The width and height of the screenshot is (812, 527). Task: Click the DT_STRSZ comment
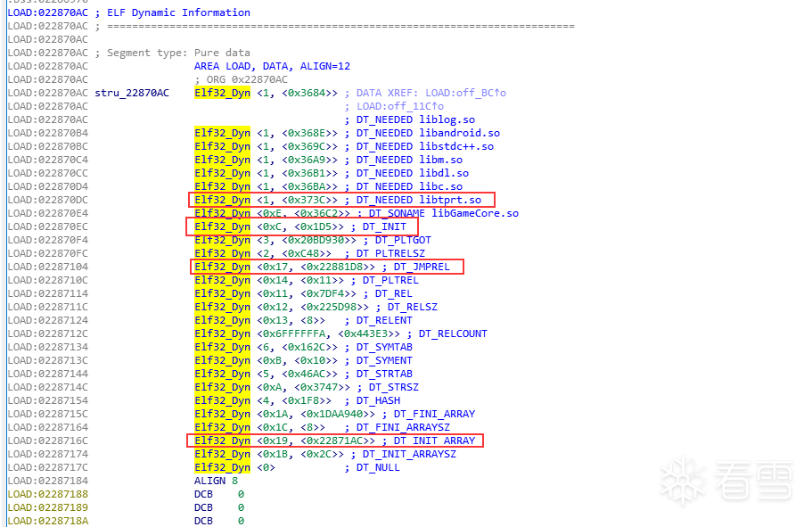coord(394,387)
